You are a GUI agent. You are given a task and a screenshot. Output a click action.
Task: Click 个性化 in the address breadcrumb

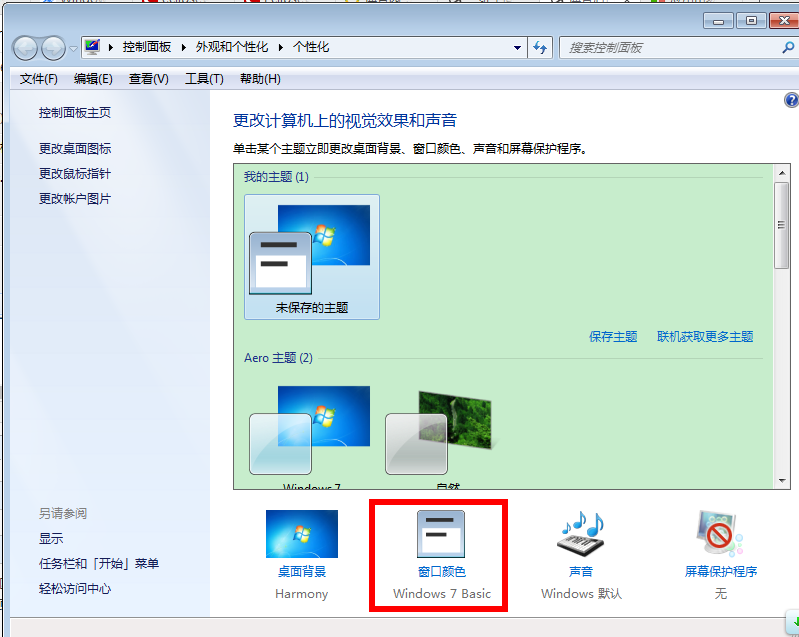311,47
